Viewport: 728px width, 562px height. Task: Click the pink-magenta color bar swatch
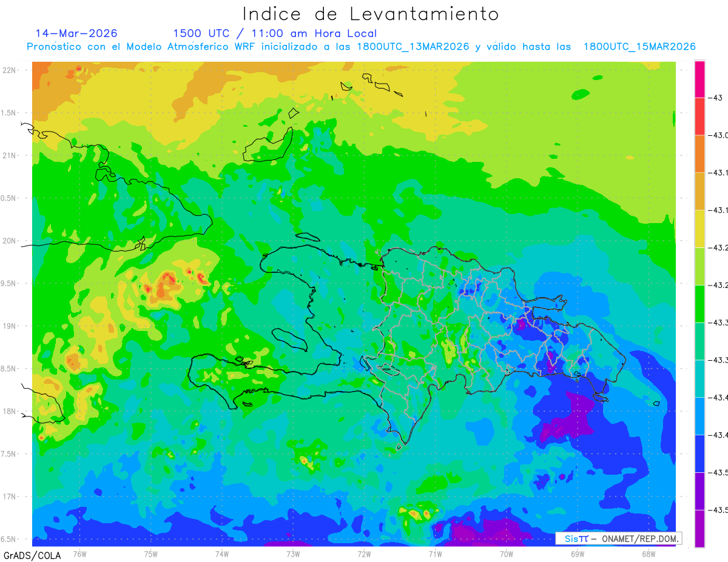tap(699, 79)
